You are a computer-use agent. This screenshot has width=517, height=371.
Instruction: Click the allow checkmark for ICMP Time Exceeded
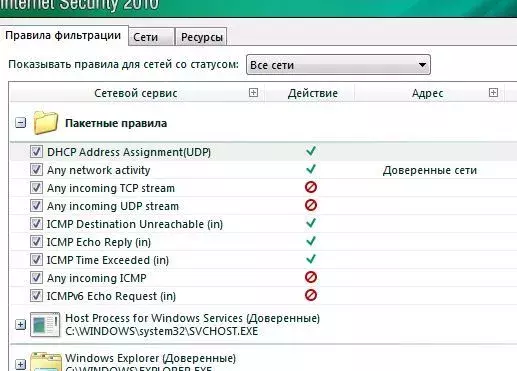coord(311,259)
